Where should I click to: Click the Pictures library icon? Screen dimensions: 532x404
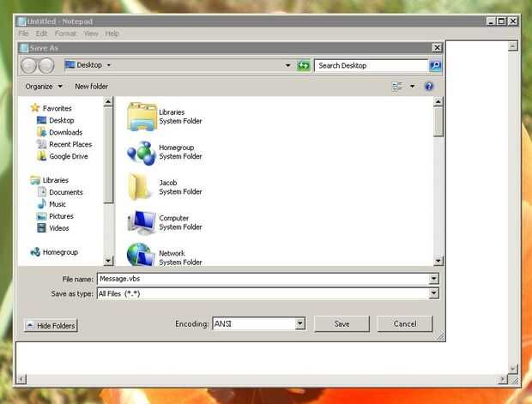(41, 216)
